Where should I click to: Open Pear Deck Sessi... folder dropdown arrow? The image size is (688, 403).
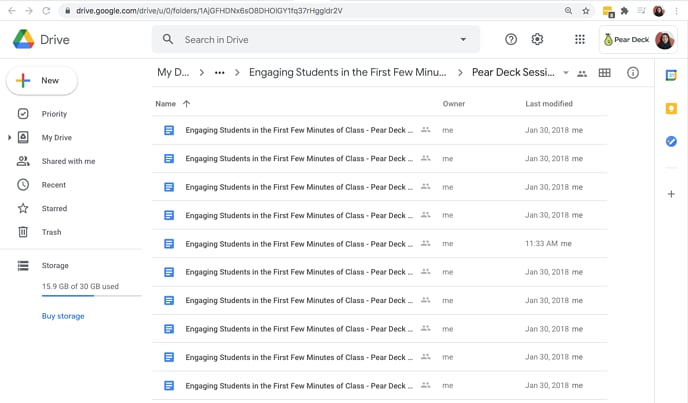point(566,73)
